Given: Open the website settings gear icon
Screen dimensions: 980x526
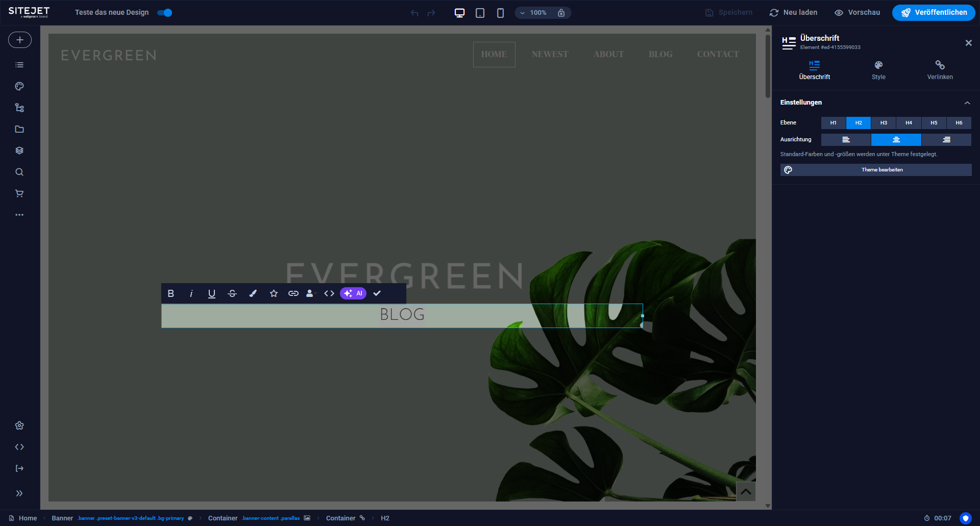Looking at the screenshot, I should (19, 425).
